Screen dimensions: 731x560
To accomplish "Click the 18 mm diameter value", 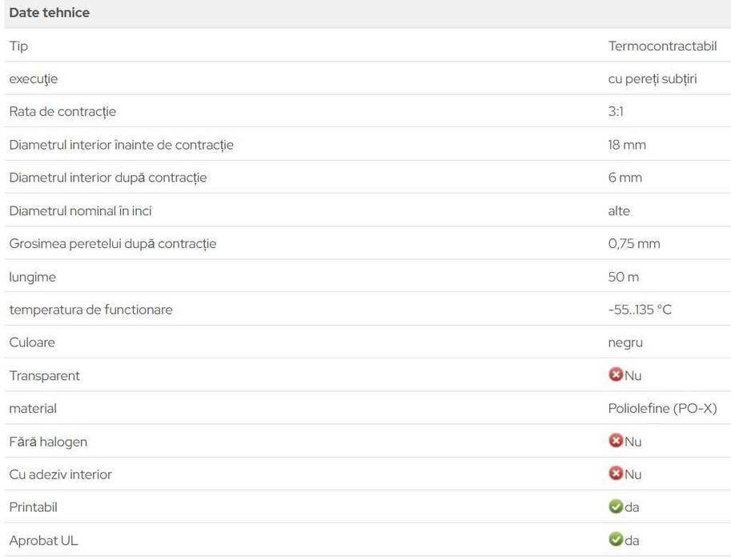I will (627, 145).
